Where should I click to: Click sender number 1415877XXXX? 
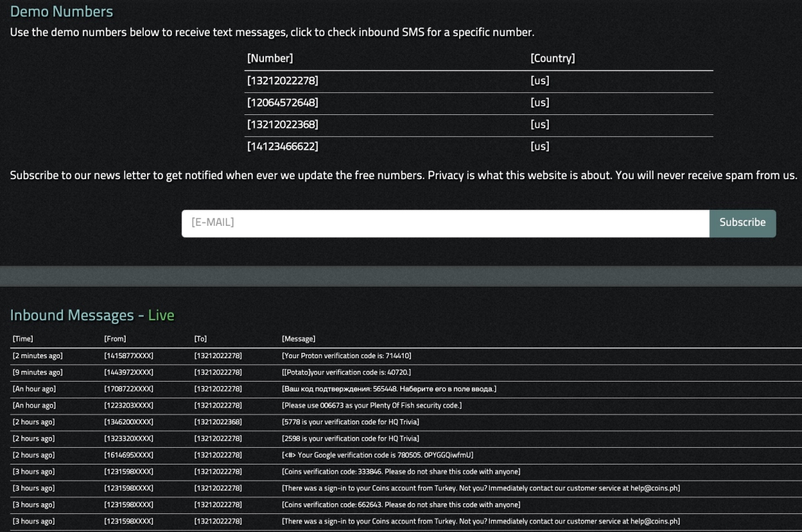tap(129, 356)
